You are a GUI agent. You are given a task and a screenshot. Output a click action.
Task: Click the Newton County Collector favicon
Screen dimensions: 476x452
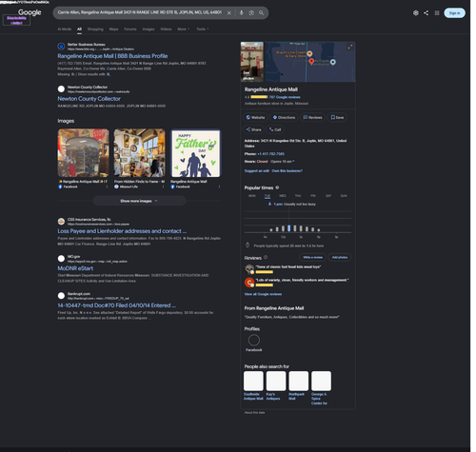[x=61, y=88]
